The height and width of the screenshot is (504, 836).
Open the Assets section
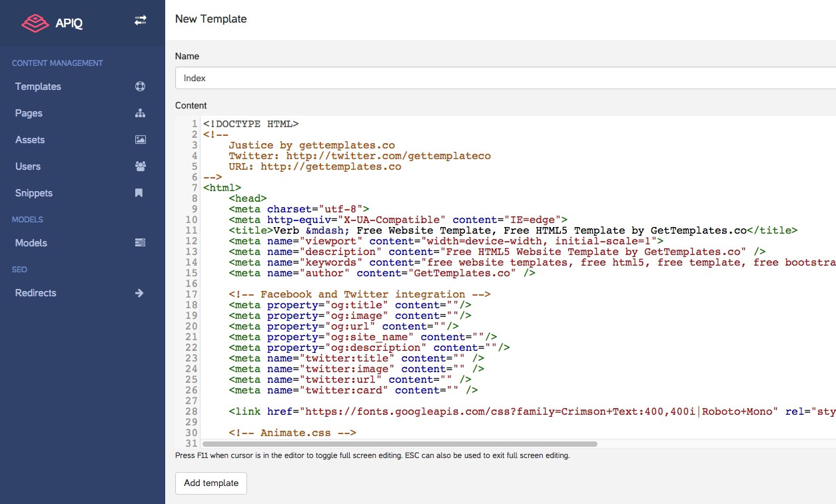click(x=30, y=140)
